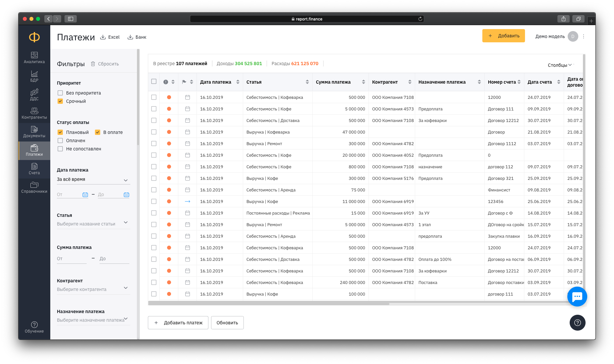Screen dimensions: 614x364
Task: Open Контрагенты in the sidebar
Action: (x=34, y=113)
